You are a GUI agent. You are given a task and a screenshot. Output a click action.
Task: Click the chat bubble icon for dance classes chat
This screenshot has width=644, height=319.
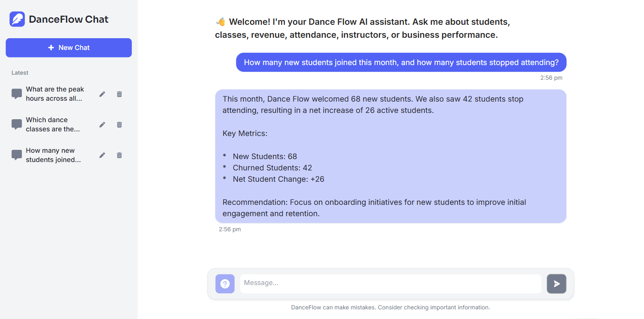pyautogui.click(x=17, y=125)
